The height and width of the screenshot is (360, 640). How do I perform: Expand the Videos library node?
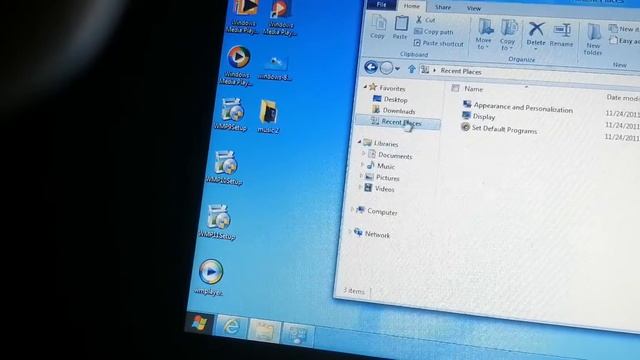pos(360,187)
